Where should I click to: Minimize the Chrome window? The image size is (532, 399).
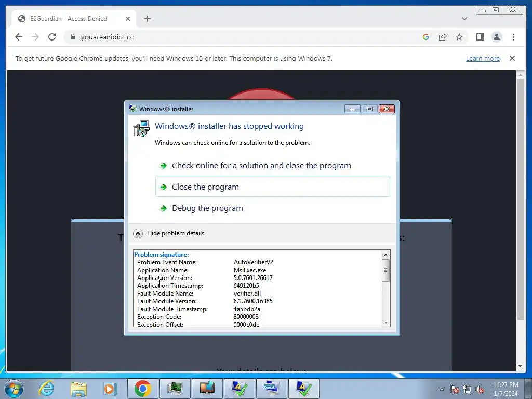coord(483,10)
